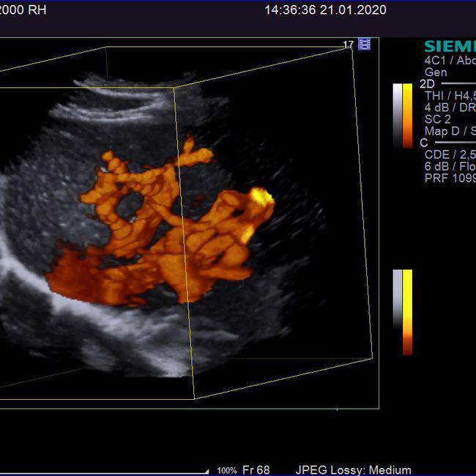Click the CDE / 2,5 color setting
476x476 pixels.
450,155
